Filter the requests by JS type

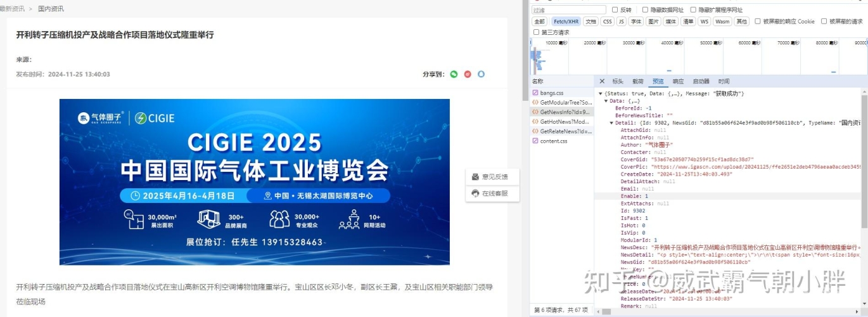[622, 21]
